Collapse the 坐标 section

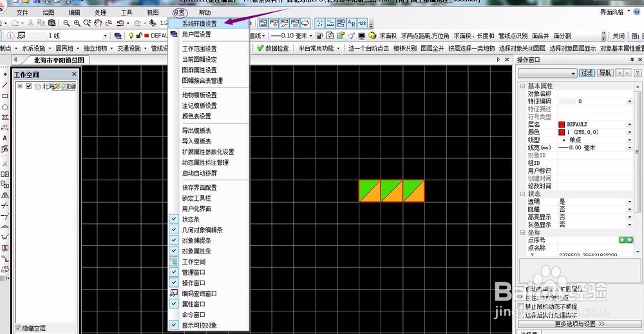tap(523, 232)
